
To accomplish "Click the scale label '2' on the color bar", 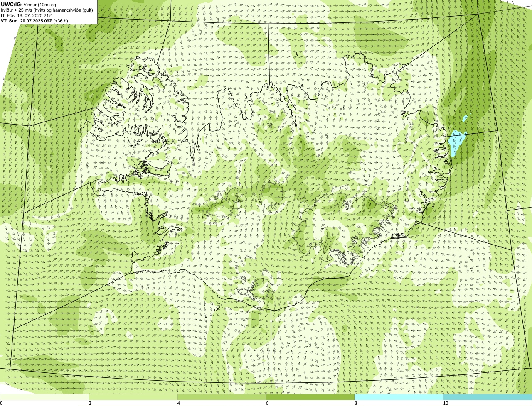I will click(x=90, y=403).
